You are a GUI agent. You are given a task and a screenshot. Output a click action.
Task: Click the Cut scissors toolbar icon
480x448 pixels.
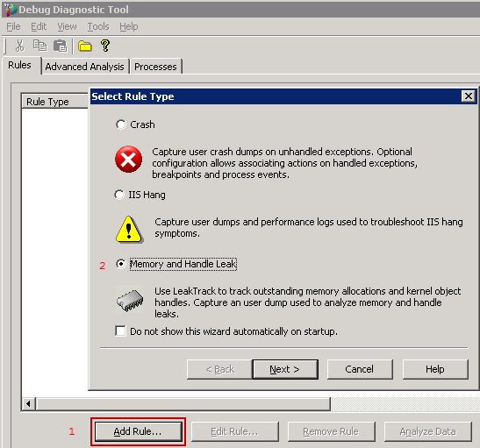[19, 46]
